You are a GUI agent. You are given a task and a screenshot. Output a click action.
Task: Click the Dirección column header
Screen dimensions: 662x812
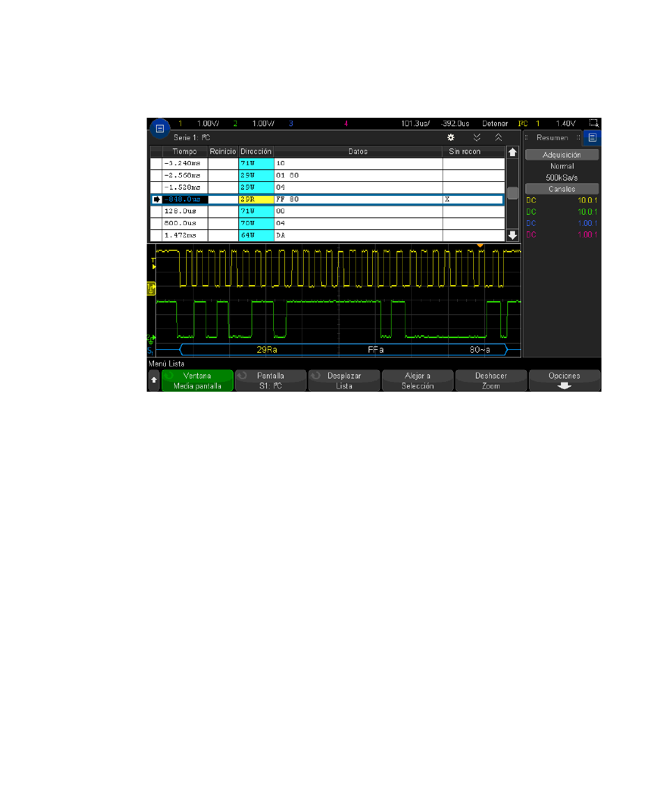pos(256,151)
